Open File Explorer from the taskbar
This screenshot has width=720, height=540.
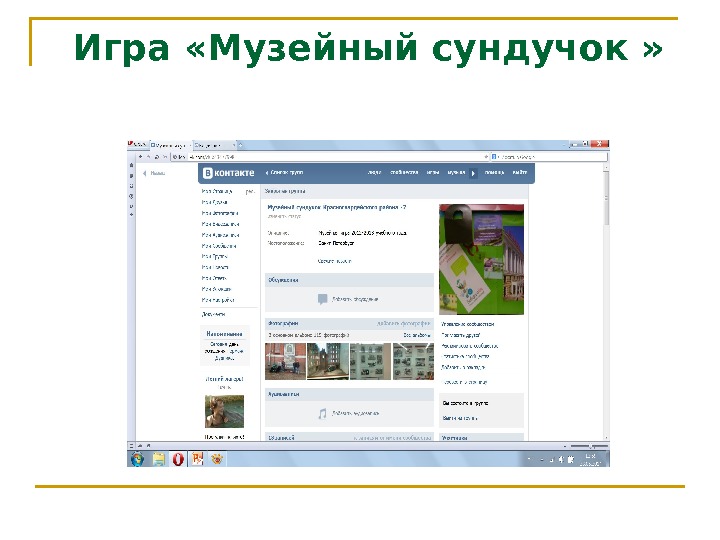(x=159, y=459)
